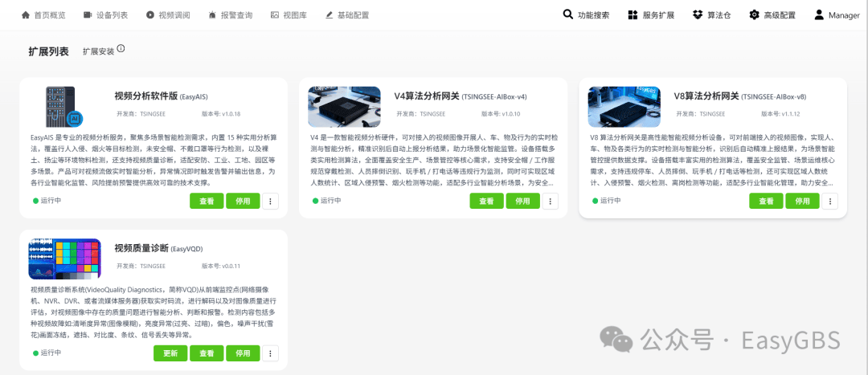The width and height of the screenshot is (868, 375).
Task: Stop the V4算法分析网关 extension
Action: 522,201
